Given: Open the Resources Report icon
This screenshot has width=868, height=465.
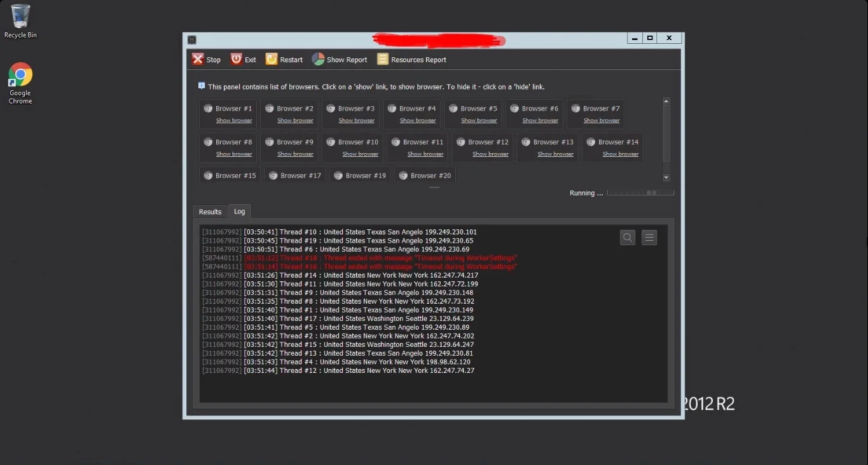Looking at the screenshot, I should (x=383, y=59).
